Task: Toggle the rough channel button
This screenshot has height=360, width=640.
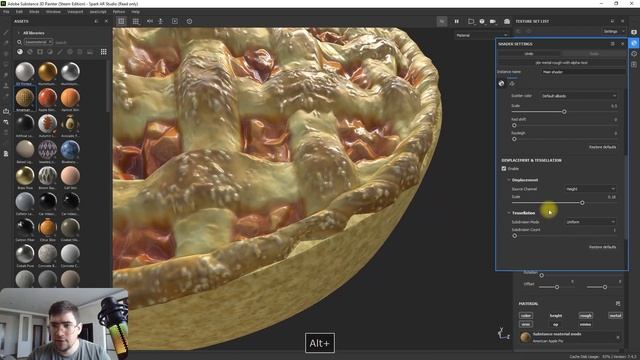Action: [585, 316]
